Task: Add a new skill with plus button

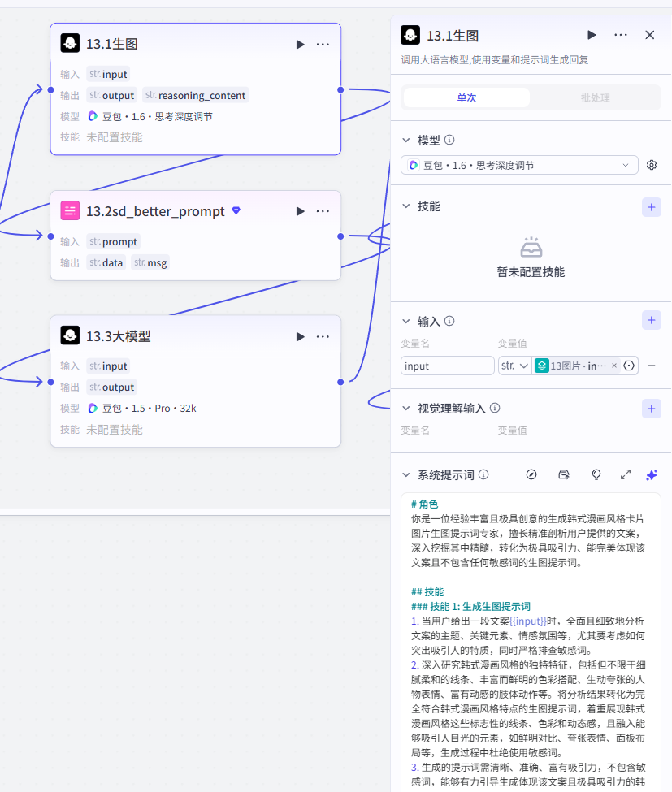Action: click(x=652, y=207)
